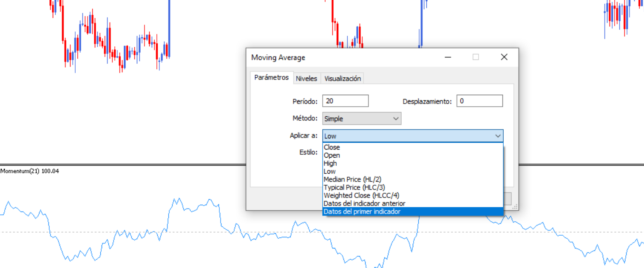The image size is (644, 268).
Task: Select Median Price (HL/2) option
Action: [413, 179]
